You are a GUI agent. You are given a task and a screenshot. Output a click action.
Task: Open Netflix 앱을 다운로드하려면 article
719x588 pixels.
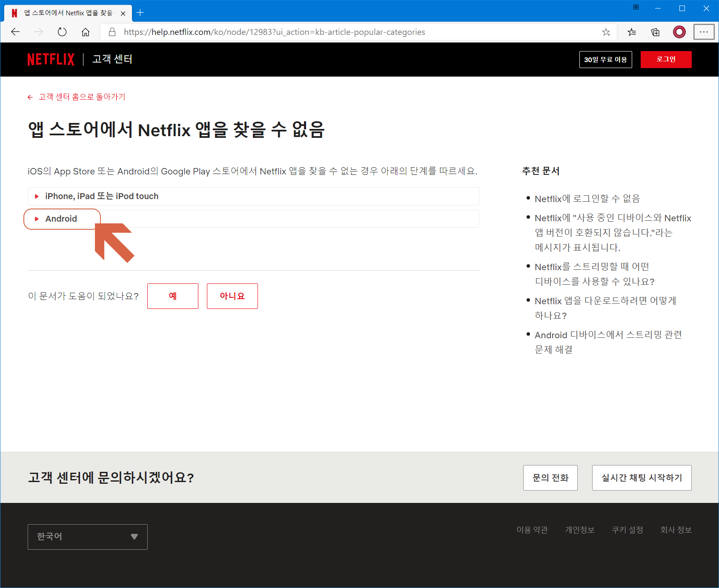[605, 308]
